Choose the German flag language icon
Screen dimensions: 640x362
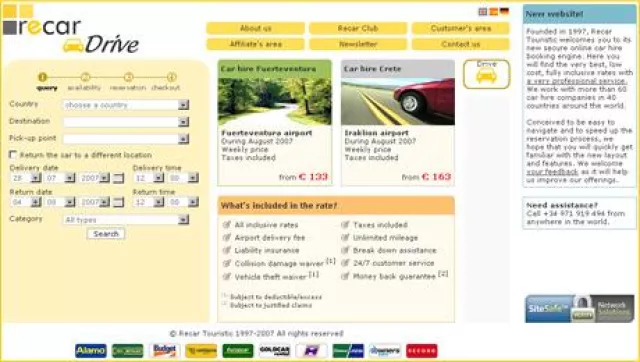coord(504,11)
